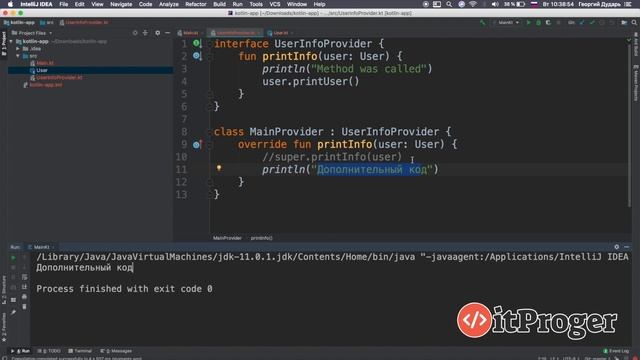Click the Wi-Fi icon in menu bar
Screen dimensions: 640x360
coord(473,4)
